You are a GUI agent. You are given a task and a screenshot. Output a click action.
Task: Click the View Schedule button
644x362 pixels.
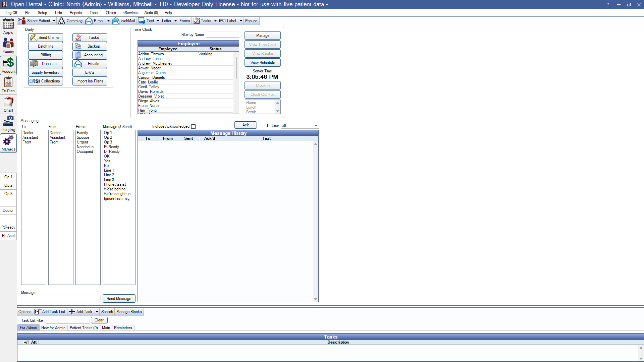tap(262, 63)
